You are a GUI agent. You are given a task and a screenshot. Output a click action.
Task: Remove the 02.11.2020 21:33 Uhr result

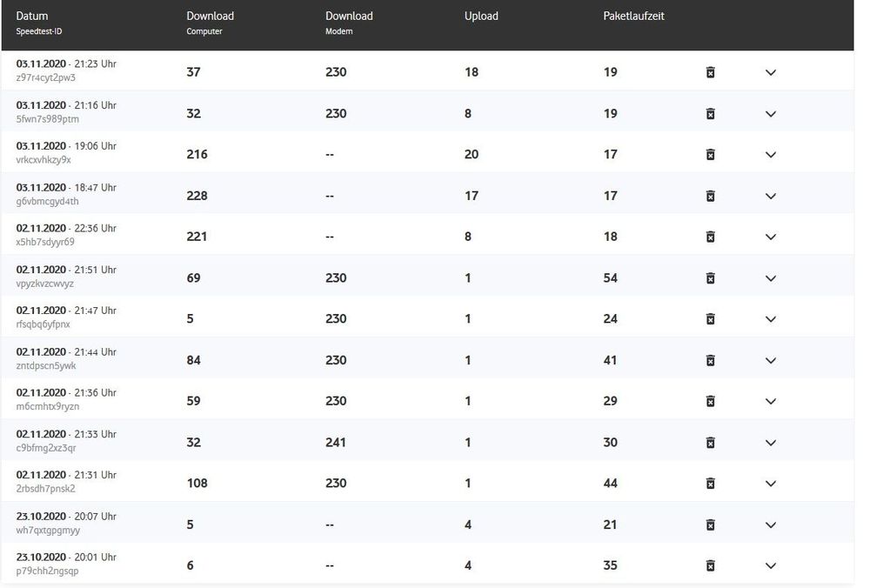[710, 443]
